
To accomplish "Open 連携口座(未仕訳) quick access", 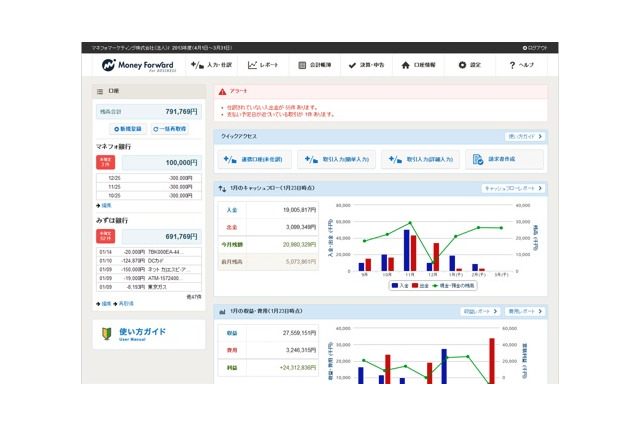I will tap(255, 159).
